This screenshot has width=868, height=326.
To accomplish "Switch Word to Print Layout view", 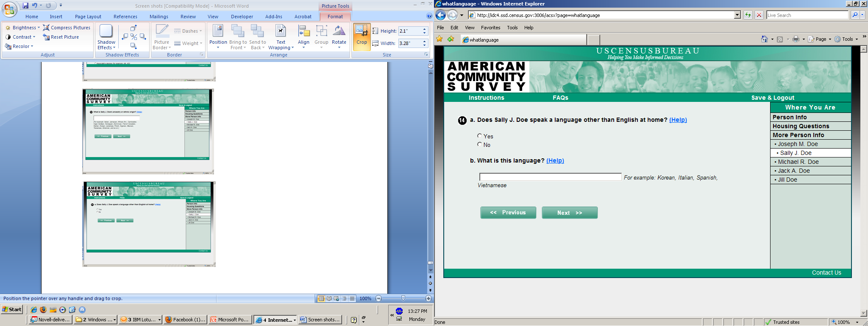I will pyautogui.click(x=321, y=298).
